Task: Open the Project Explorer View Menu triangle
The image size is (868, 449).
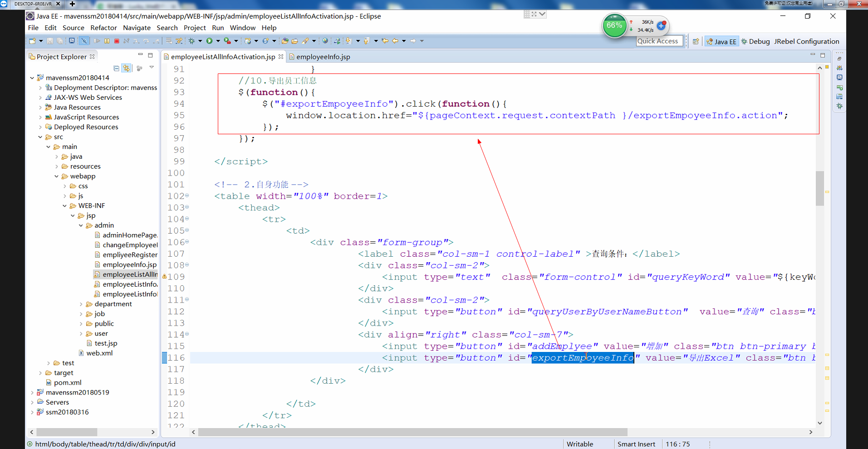Action: tap(152, 68)
